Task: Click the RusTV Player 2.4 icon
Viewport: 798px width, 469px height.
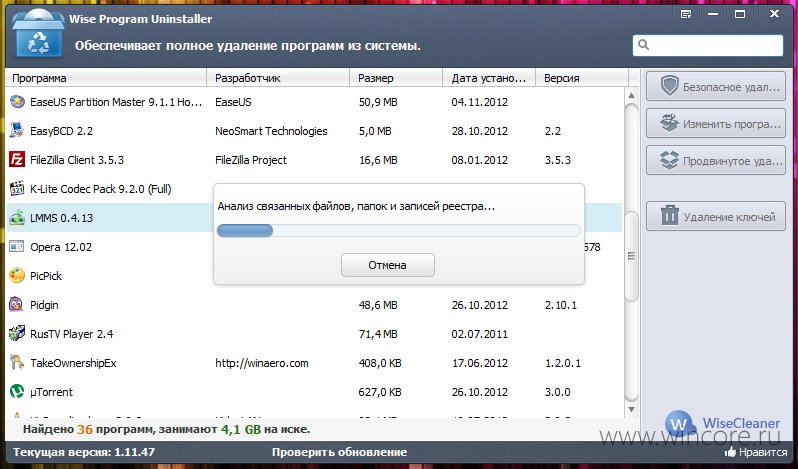Action: tap(17, 334)
